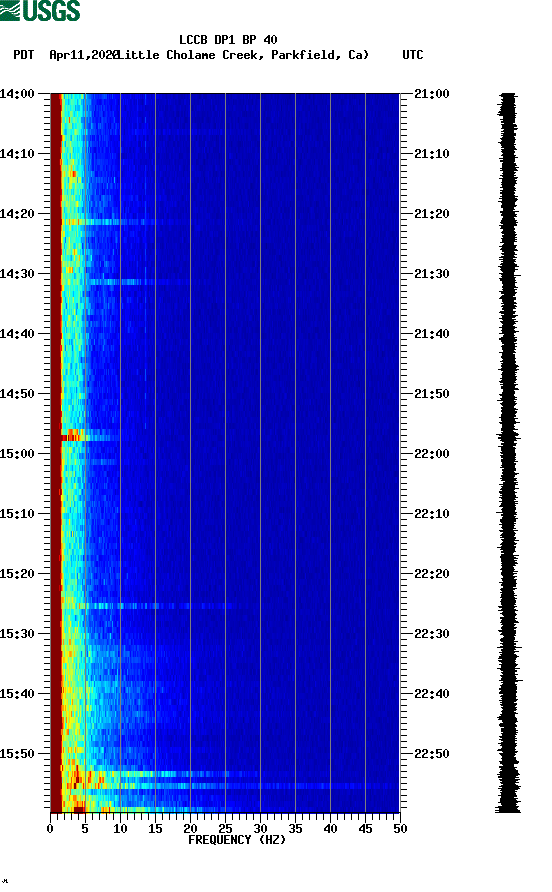This screenshot has width=552, height=892.
Task: Click the 'PDT' timezone label
Action: pyautogui.click(x=24, y=55)
